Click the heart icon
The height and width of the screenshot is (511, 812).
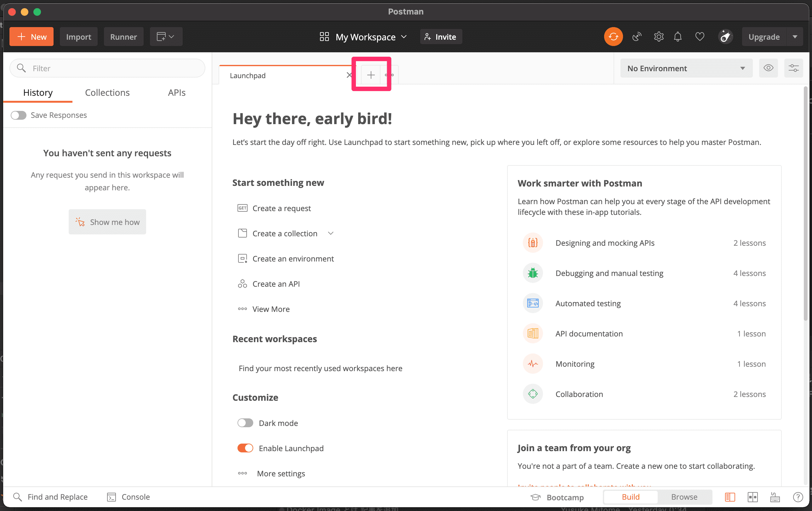tap(700, 37)
